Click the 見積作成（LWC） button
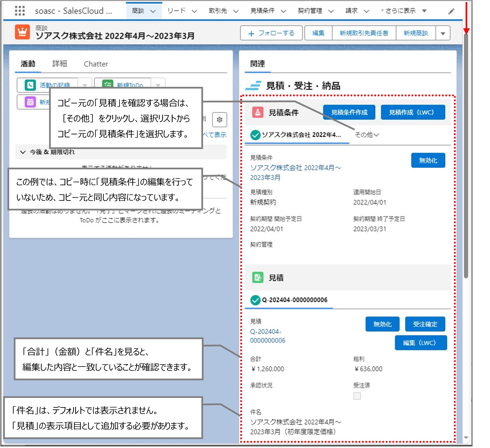 413,112
